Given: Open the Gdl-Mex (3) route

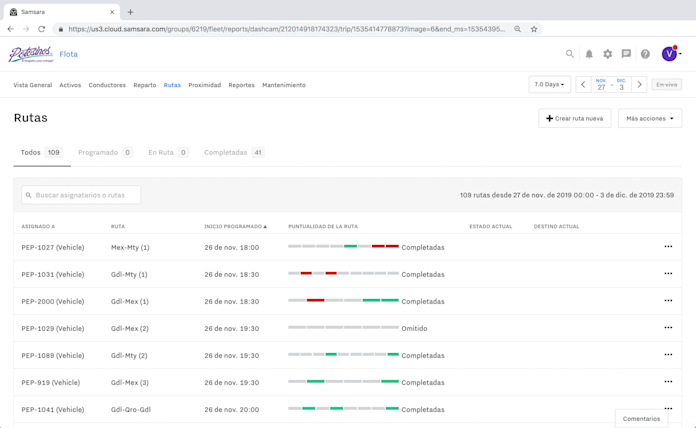Looking at the screenshot, I should [x=130, y=383].
